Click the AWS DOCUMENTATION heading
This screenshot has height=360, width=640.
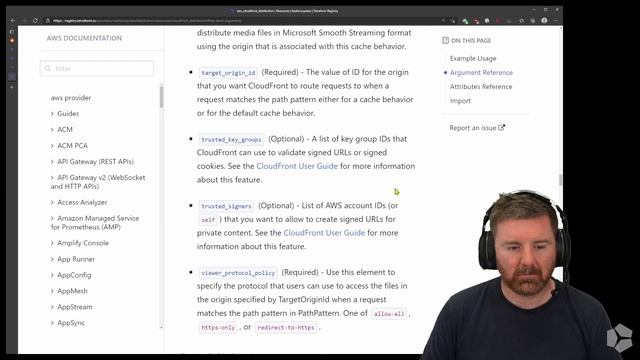point(84,38)
